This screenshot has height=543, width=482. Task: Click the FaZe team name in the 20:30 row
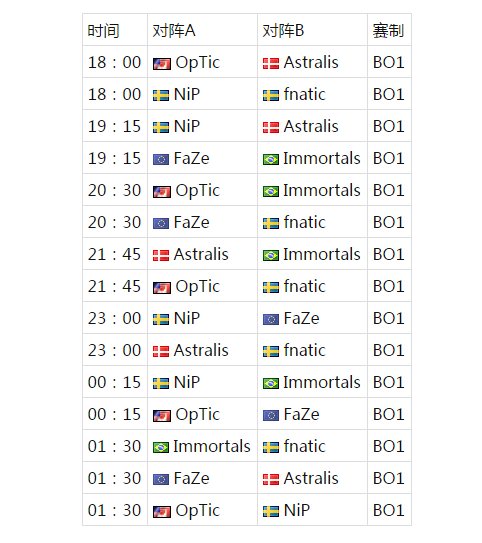(x=191, y=223)
